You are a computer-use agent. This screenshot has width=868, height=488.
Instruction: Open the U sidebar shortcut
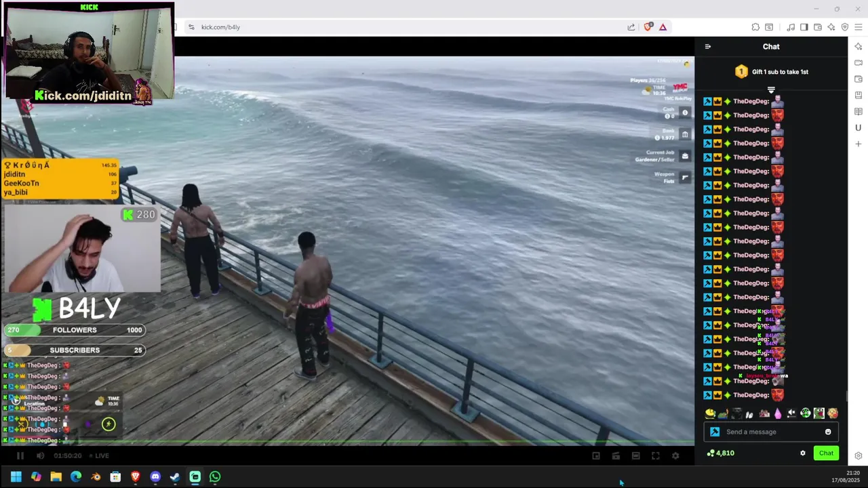859,128
